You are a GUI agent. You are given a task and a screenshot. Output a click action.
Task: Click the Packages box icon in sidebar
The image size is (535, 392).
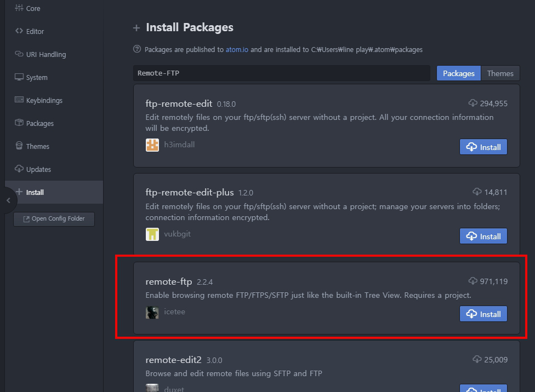[x=19, y=123]
